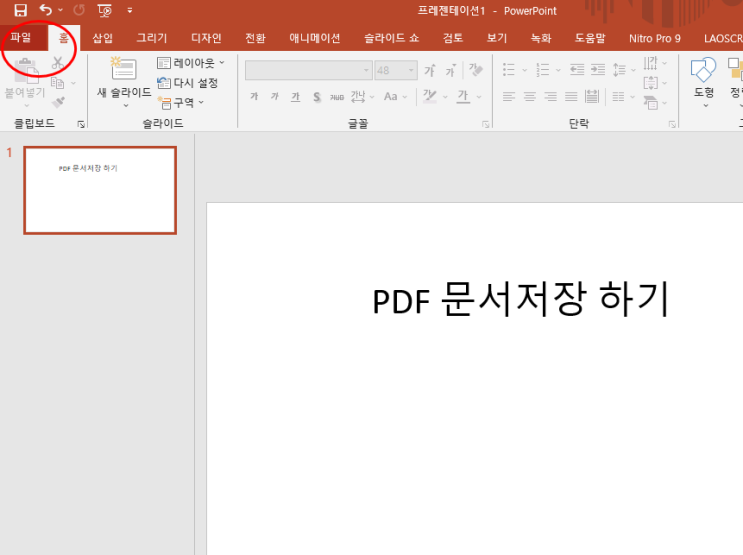The image size is (743, 555).
Task: Click the Copy icon in clipboard group
Action: pos(57,83)
